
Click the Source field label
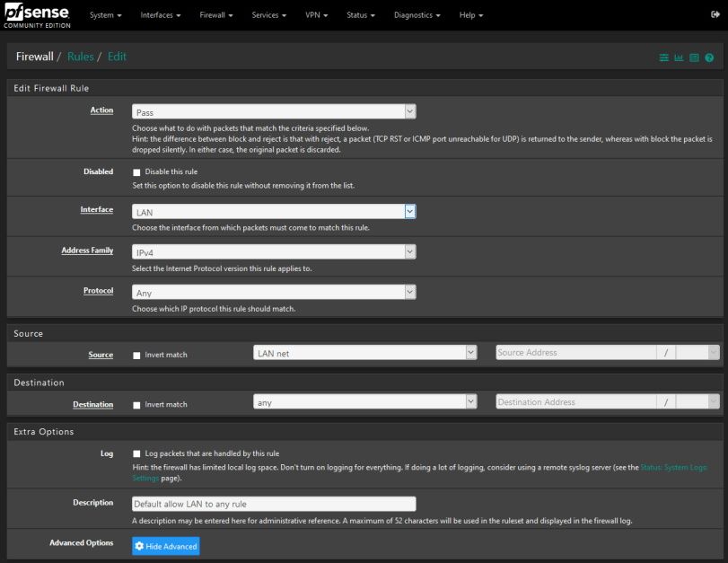pos(101,355)
